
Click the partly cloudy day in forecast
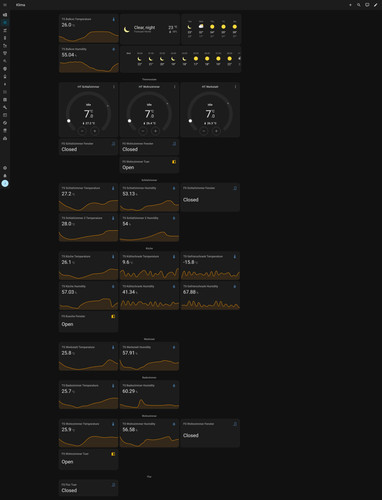(x=201, y=26)
